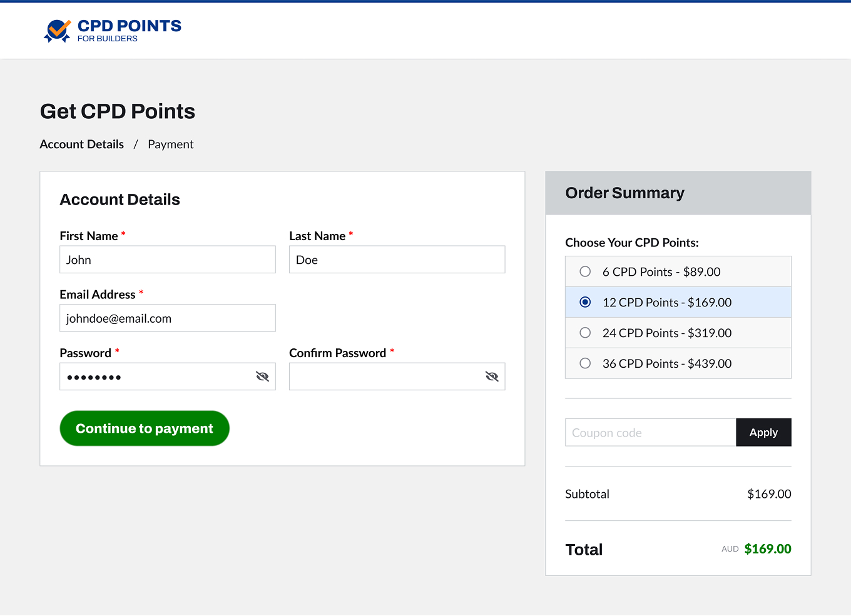Click into the First Name field
Image resolution: width=851 pixels, height=616 pixels.
coord(167,260)
